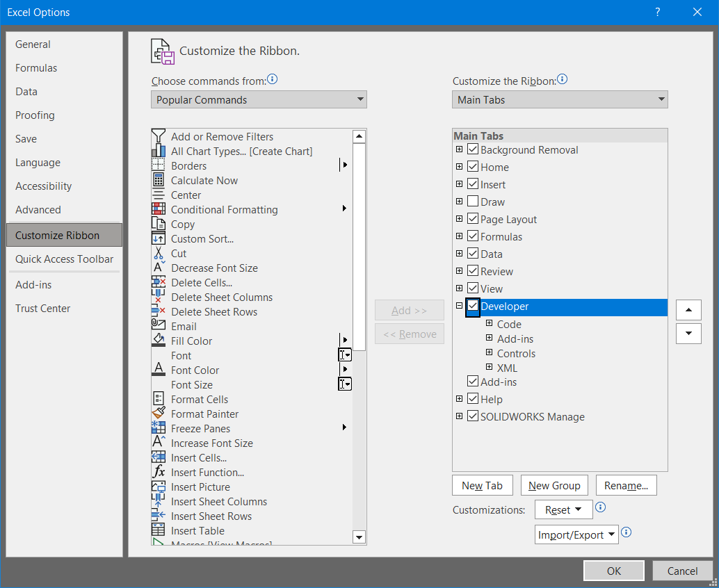Viewport: 719px width, 588px height.
Task: Expand the Controls group node
Action: coord(490,353)
